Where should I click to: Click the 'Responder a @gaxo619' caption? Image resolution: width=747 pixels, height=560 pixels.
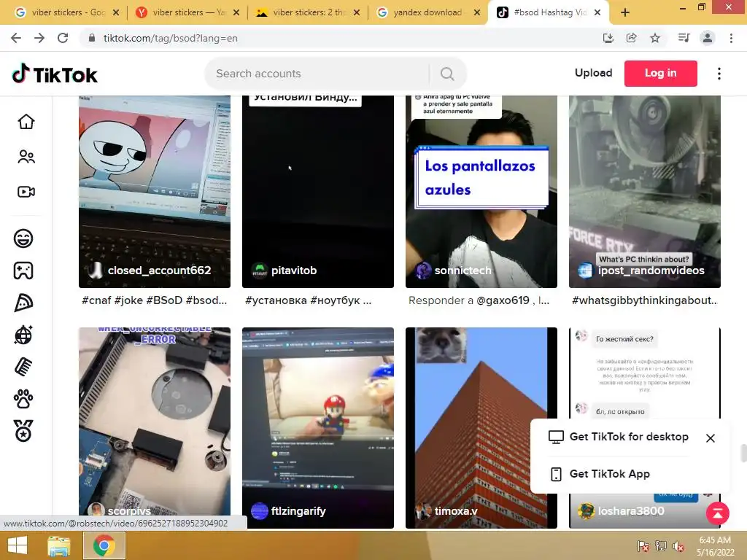479,300
